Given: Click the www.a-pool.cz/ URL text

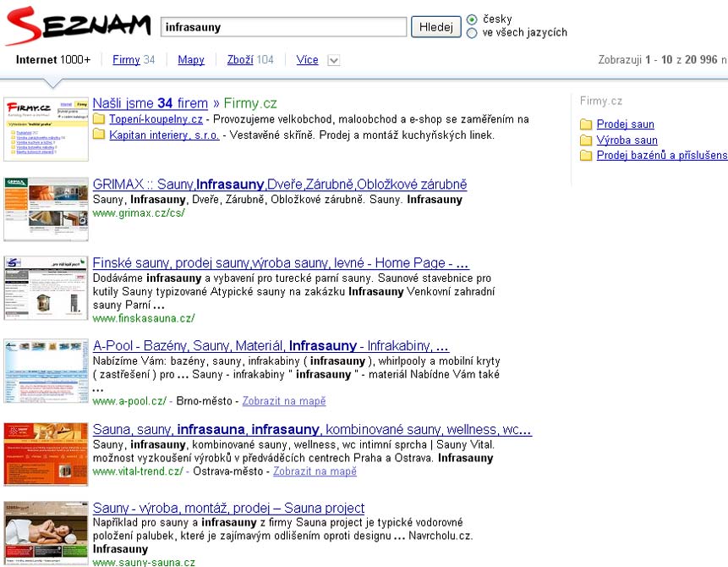Looking at the screenshot, I should (129, 401).
